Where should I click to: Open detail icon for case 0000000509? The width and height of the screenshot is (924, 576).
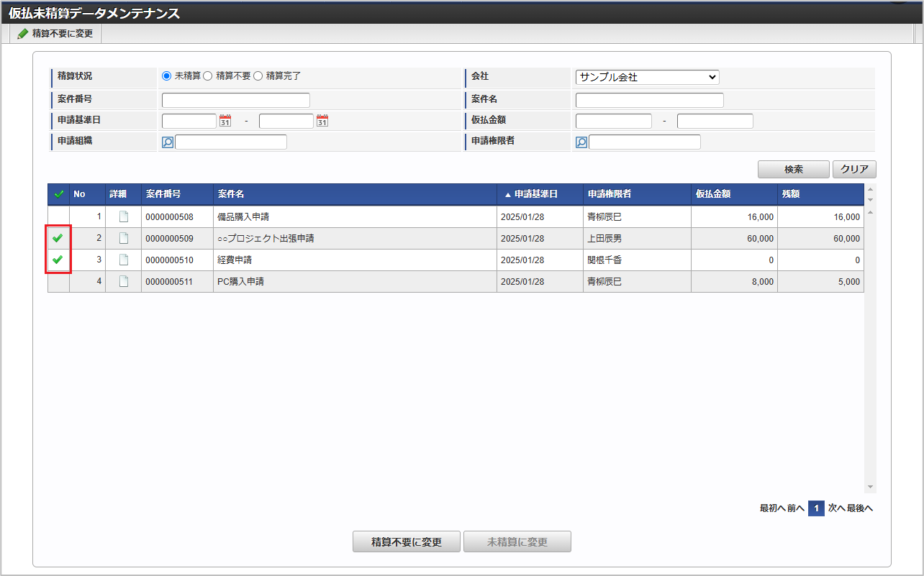click(x=123, y=238)
